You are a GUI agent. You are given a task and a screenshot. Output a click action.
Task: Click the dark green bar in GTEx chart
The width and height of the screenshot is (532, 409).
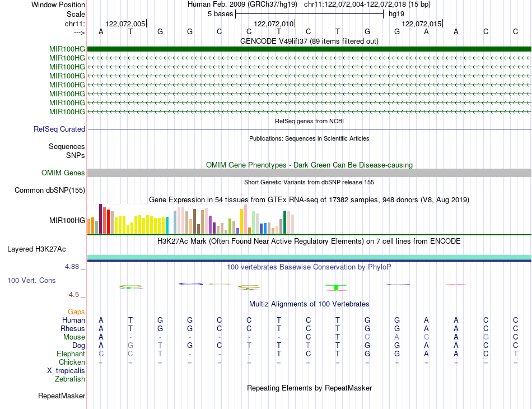coord(285,222)
